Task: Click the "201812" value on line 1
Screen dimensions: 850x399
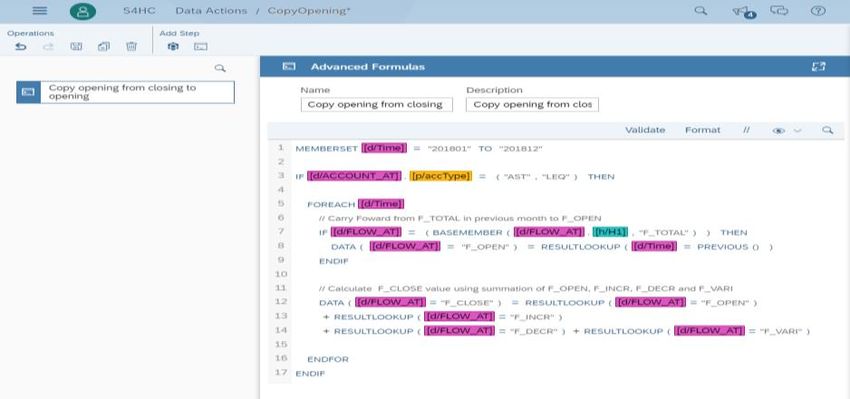Action: 520,148
